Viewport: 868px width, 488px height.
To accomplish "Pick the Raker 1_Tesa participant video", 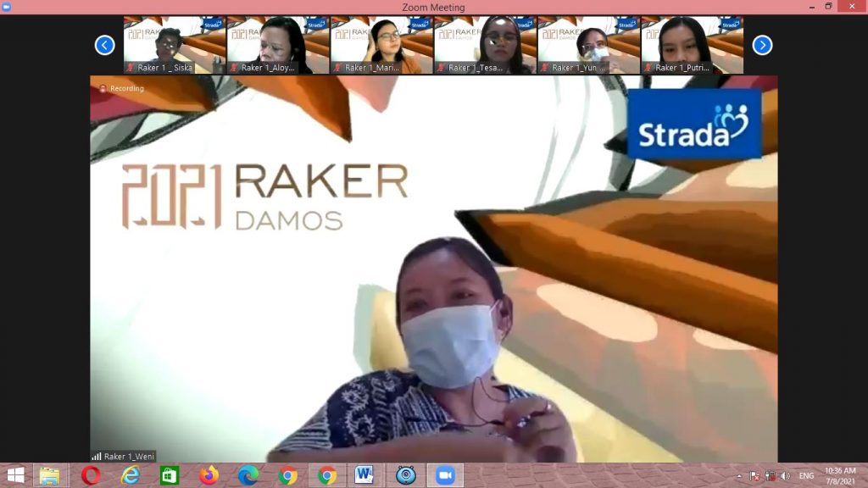I will [x=485, y=45].
